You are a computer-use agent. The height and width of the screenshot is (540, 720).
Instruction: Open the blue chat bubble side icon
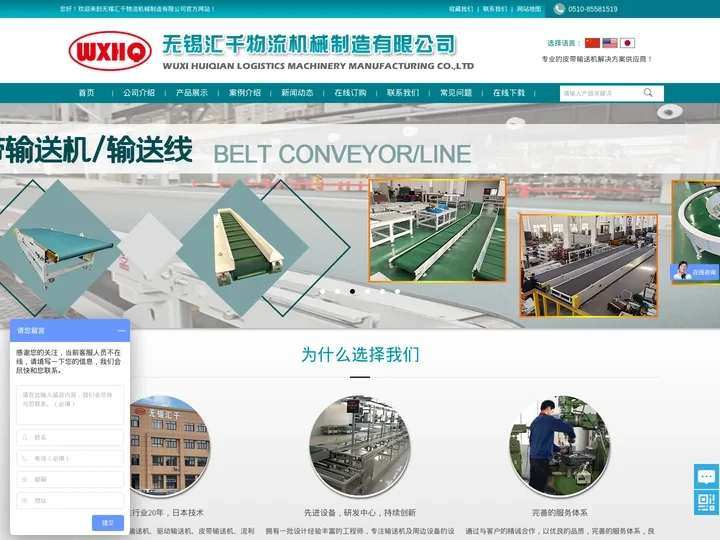coord(707,477)
